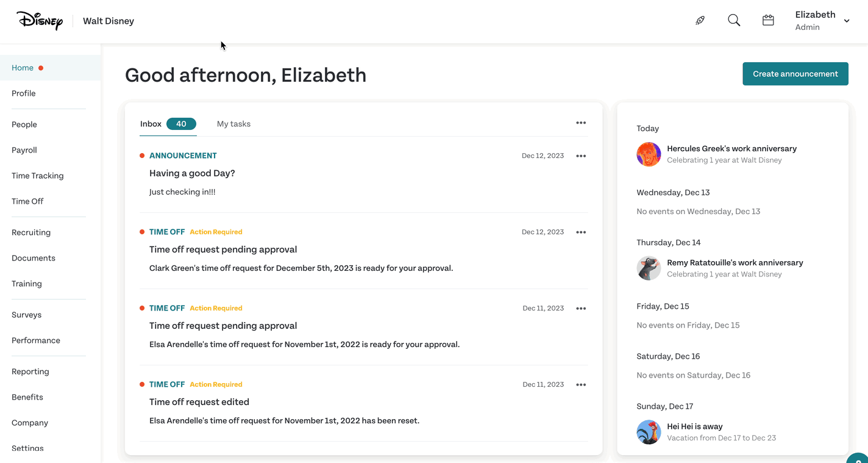Click Hei Hei's avatar picture
Viewport: 868px width, 463px height.
pyautogui.click(x=649, y=432)
